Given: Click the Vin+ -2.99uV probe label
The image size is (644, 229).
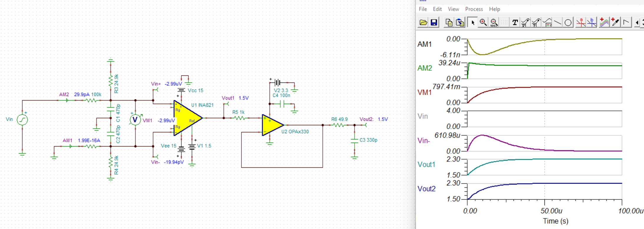Looking at the screenshot, I should [167, 84].
